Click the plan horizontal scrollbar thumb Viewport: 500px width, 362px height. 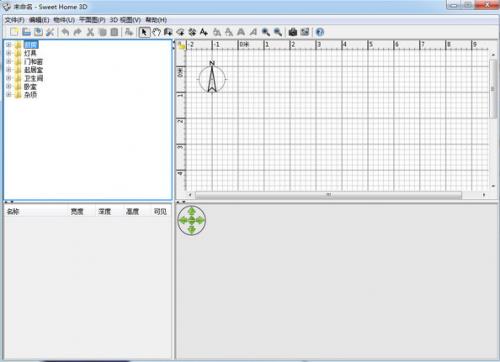pyautogui.click(x=328, y=195)
